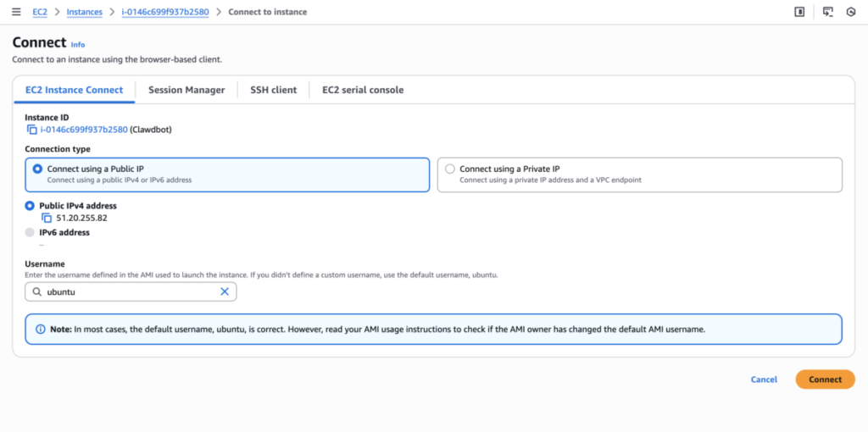Clear the username field with X icon
Viewport: 868px width, 432px height.
click(x=225, y=291)
